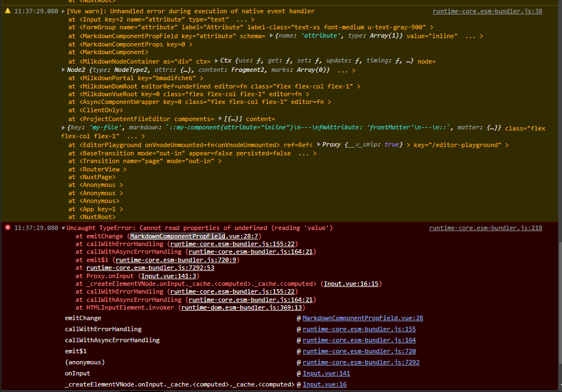The image size is (562, 392).
Task: Expand the Proxy __v_skip object
Action: point(319,144)
